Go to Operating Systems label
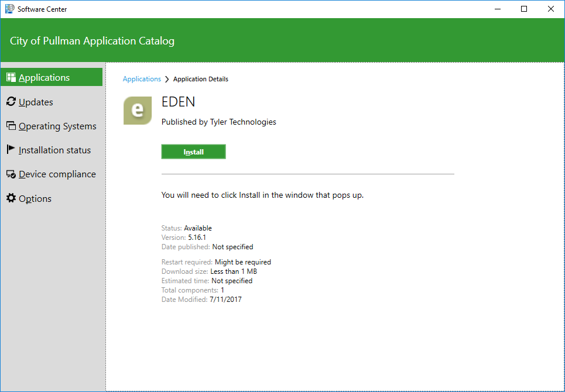Image resolution: width=565 pixels, height=392 pixels. 57,126
